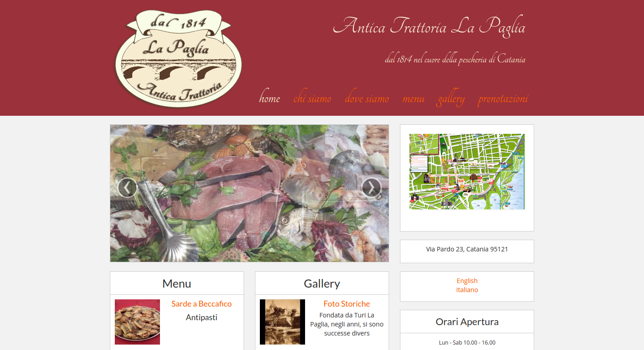Open gallery from the navigation bar
This screenshot has height=350, width=644.
tap(451, 99)
